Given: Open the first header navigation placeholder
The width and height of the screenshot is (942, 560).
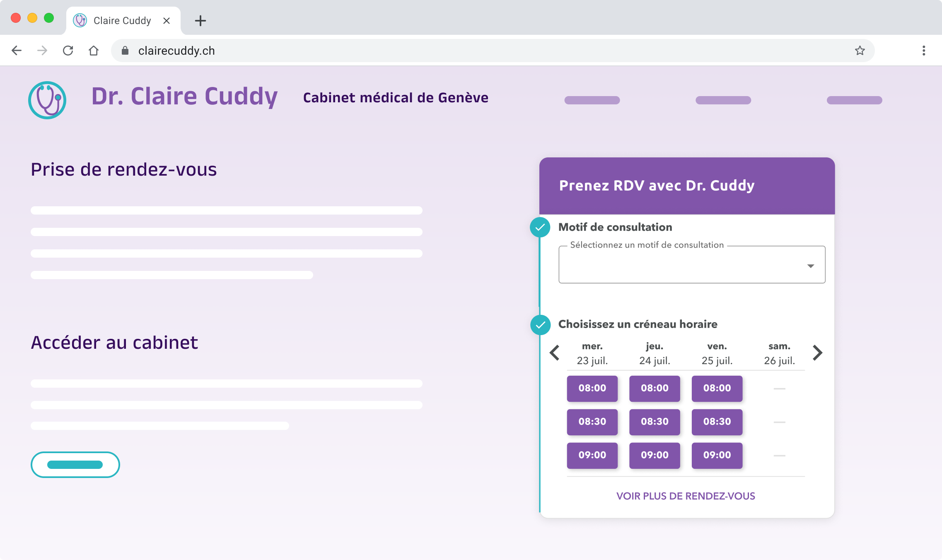Looking at the screenshot, I should [x=592, y=100].
